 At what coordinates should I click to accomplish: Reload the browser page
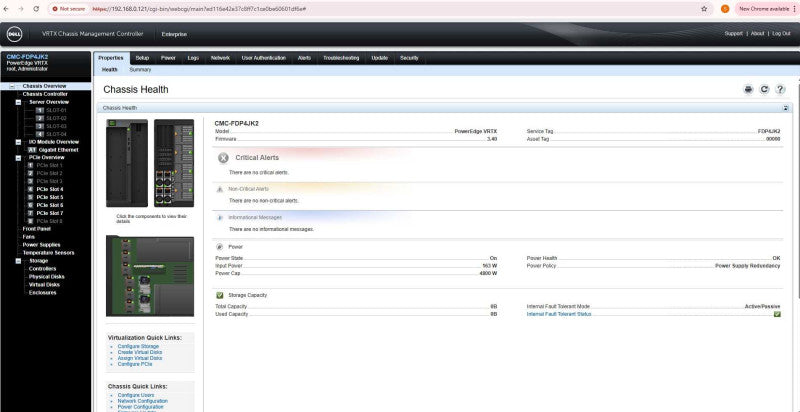click(36, 9)
